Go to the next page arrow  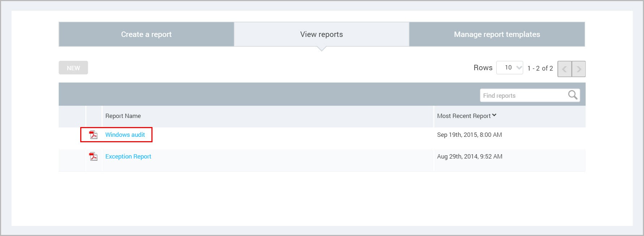pyautogui.click(x=579, y=69)
